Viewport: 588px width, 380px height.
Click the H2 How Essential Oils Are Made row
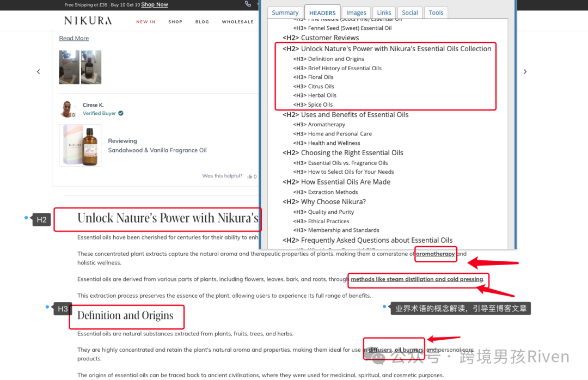tap(336, 182)
